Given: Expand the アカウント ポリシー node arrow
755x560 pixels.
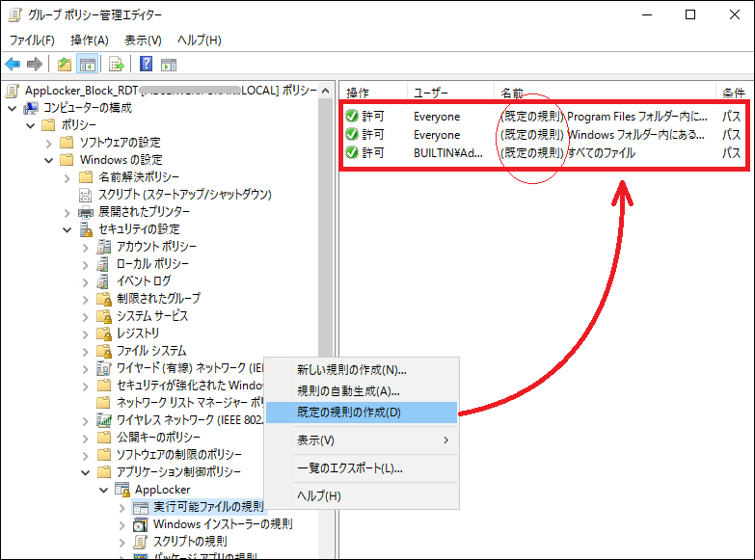Looking at the screenshot, I should point(87,247).
